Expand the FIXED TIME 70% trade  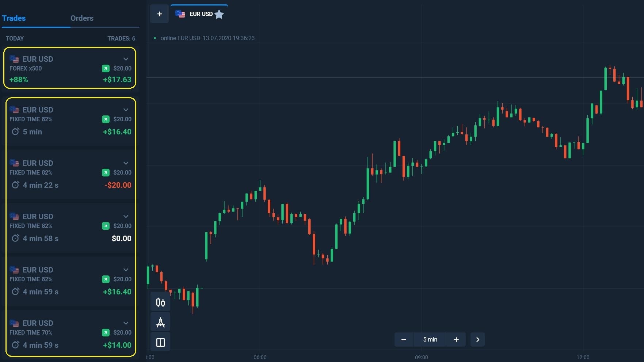(126, 323)
